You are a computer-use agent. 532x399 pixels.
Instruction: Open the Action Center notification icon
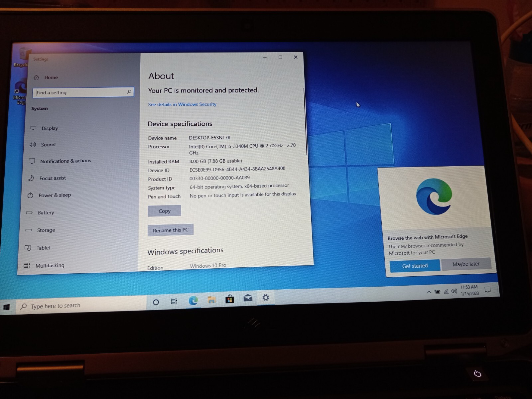pos(488,290)
